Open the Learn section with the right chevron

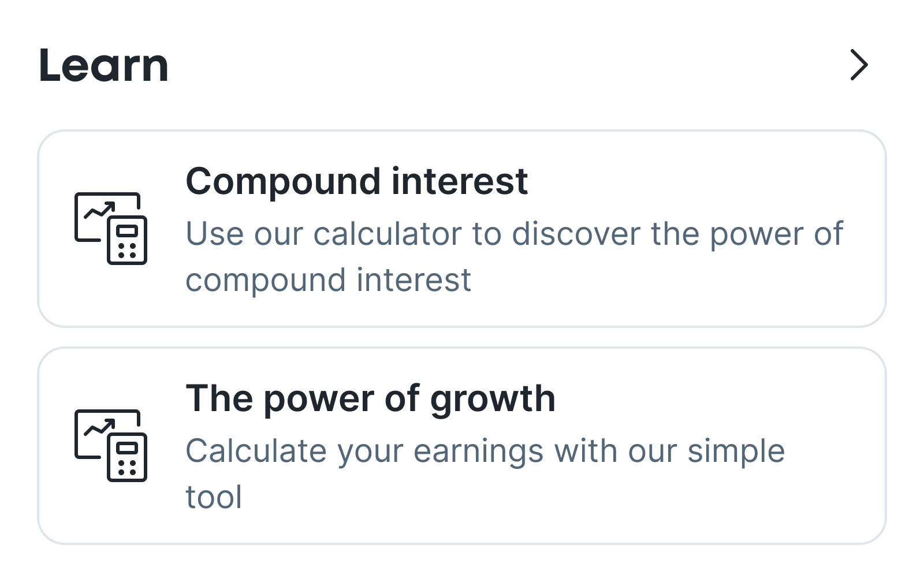[x=859, y=65]
